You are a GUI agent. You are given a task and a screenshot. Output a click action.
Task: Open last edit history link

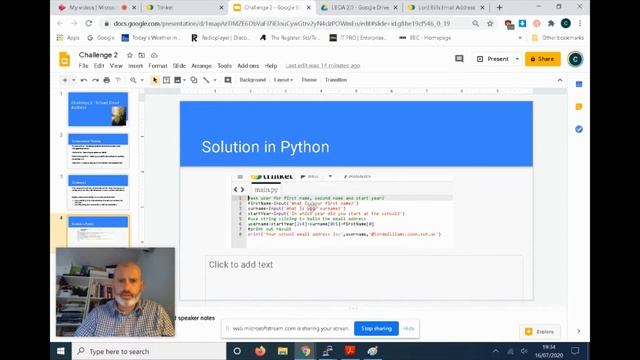click(x=323, y=66)
